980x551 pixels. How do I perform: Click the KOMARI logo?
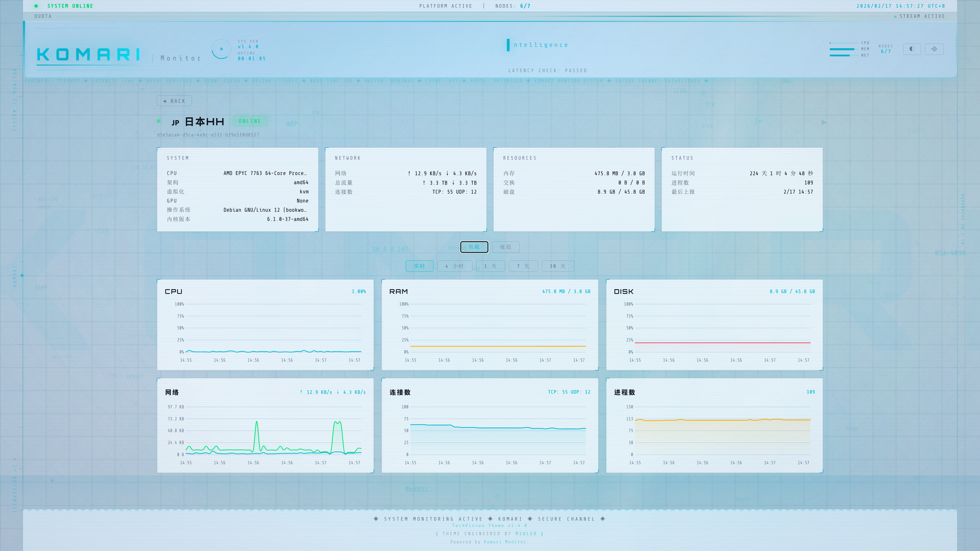[x=89, y=55]
